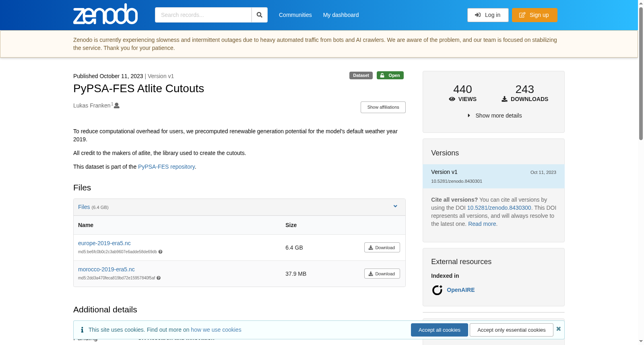644x345 pixels.
Task: Click the 37.9 MB size cell
Action: point(296,274)
